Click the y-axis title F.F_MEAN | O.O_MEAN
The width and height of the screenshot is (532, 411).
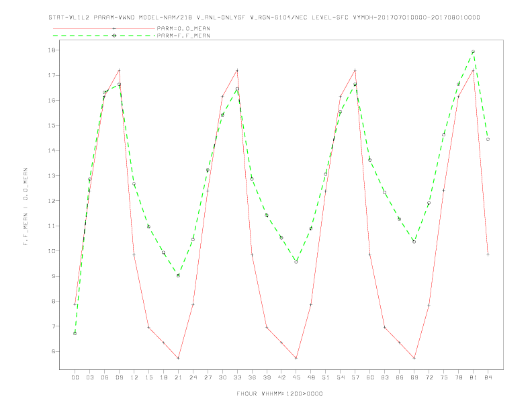coord(26,207)
